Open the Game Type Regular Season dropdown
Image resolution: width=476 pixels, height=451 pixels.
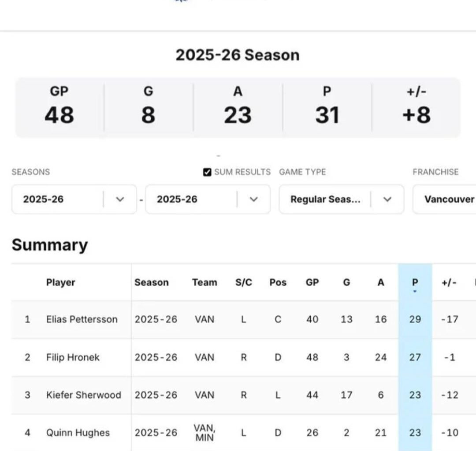click(341, 199)
